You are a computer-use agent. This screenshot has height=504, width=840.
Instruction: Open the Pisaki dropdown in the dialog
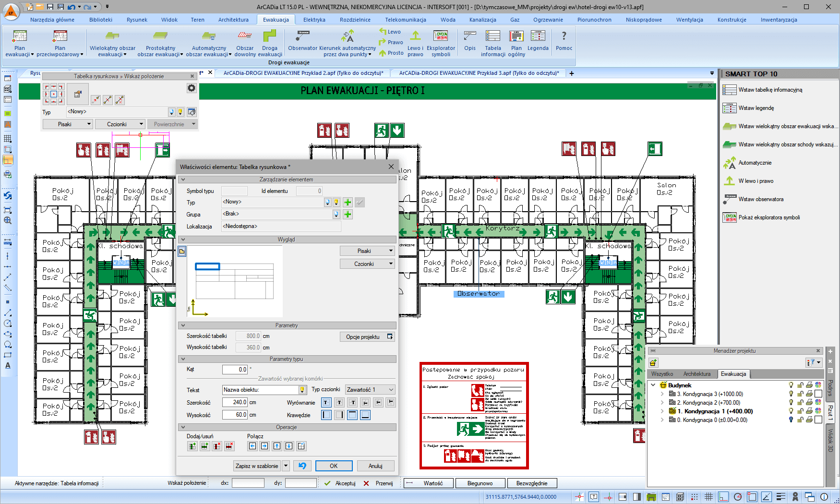(367, 251)
